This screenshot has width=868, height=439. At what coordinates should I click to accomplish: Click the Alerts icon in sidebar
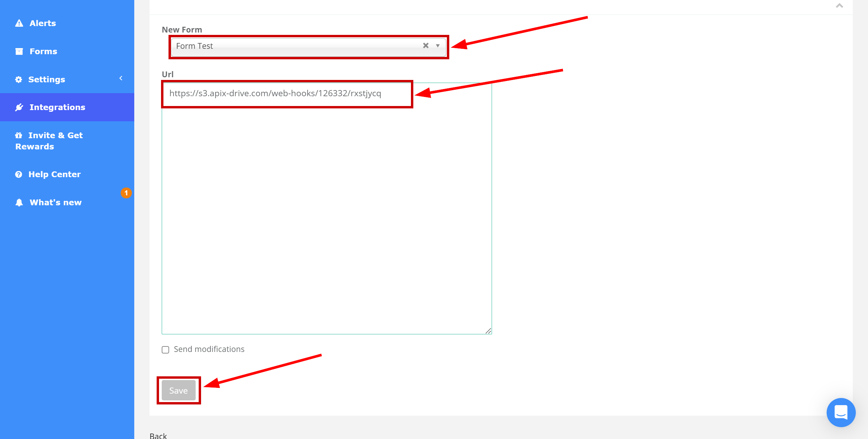click(x=19, y=23)
